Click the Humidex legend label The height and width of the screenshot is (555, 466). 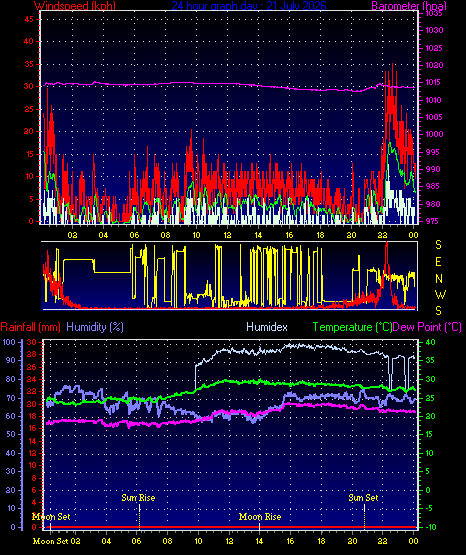click(x=267, y=327)
